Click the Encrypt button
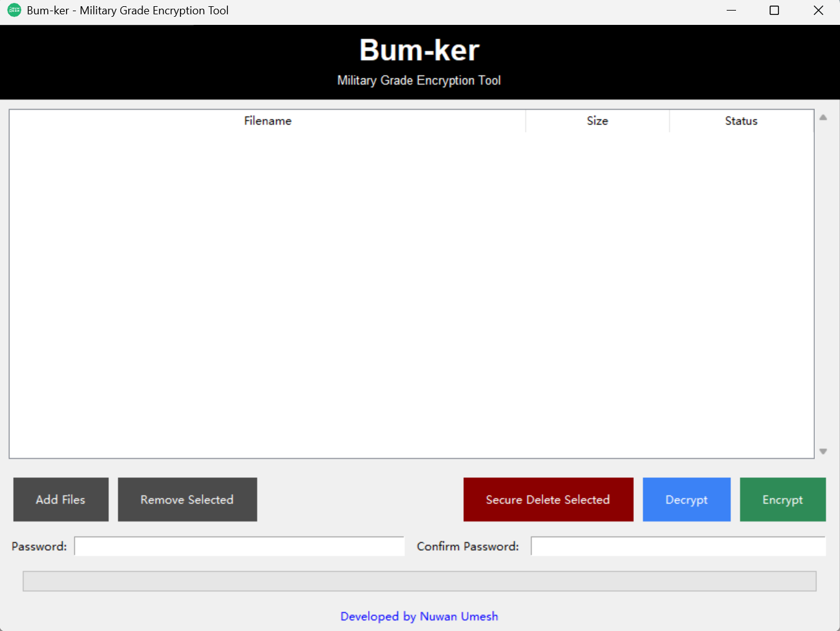 point(782,499)
